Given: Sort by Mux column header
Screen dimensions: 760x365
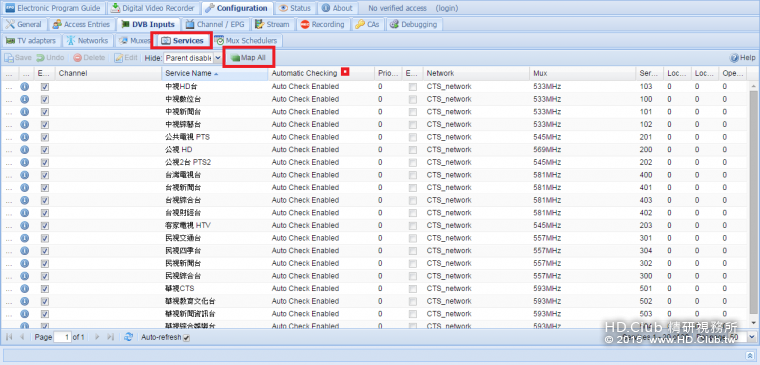Looking at the screenshot, I should (583, 73).
